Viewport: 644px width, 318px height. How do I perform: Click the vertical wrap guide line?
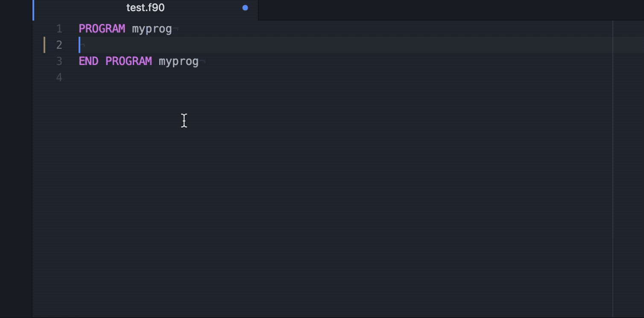[613, 171]
